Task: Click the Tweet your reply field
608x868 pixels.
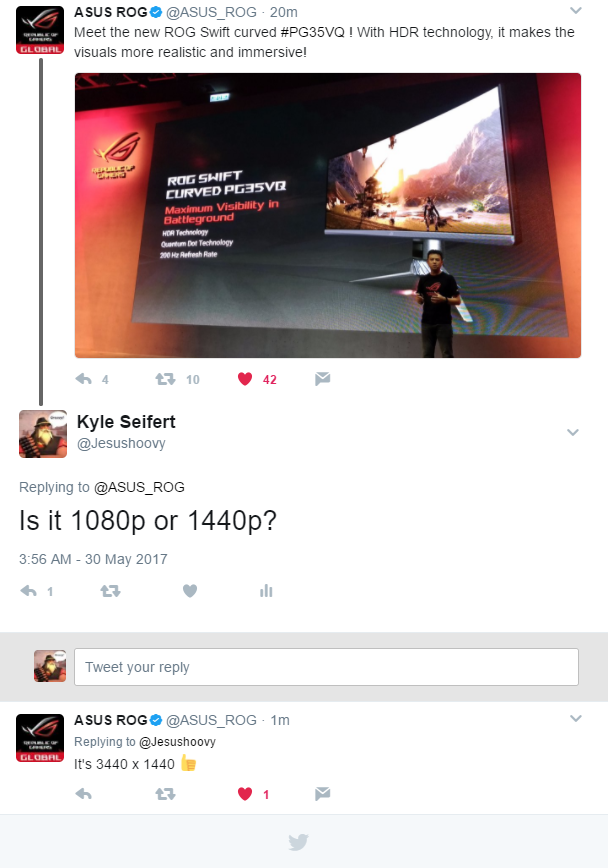Action: pyautogui.click(x=327, y=667)
